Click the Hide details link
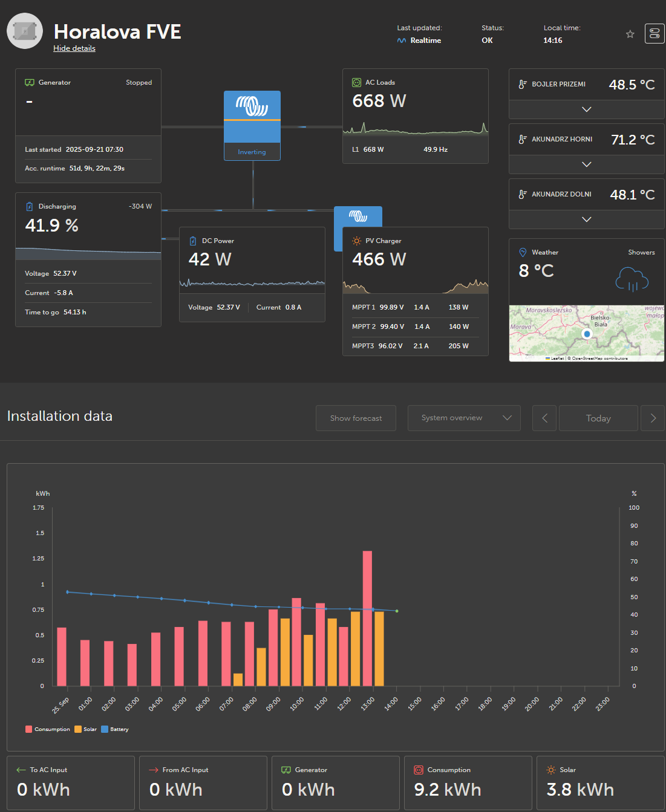 74,48
